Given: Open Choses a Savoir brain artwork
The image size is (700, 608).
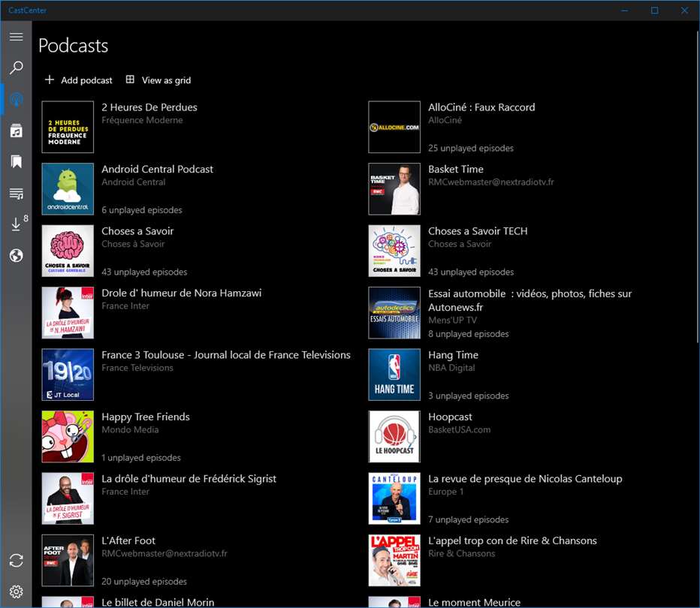Looking at the screenshot, I should coord(68,251).
